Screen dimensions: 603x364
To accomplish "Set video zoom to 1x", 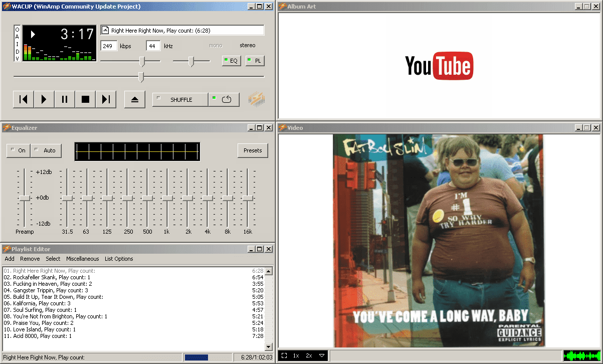I will coord(296,355).
